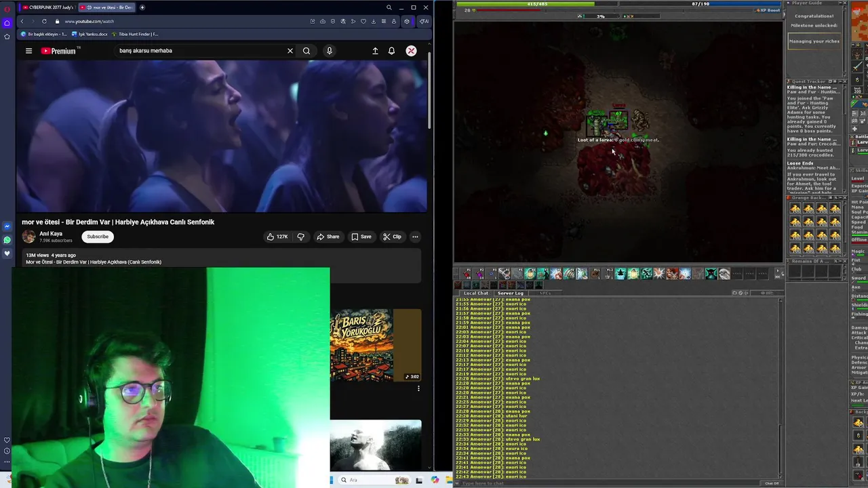Open the YouTube hamburger guide menu
The height and width of the screenshot is (488, 868).
coord(28,51)
